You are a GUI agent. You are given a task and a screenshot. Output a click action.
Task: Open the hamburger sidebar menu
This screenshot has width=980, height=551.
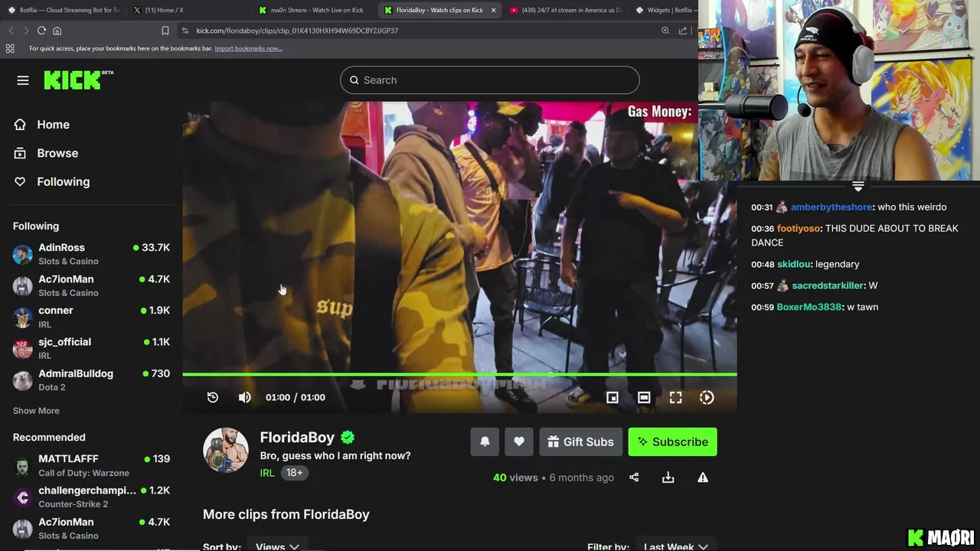(x=23, y=80)
